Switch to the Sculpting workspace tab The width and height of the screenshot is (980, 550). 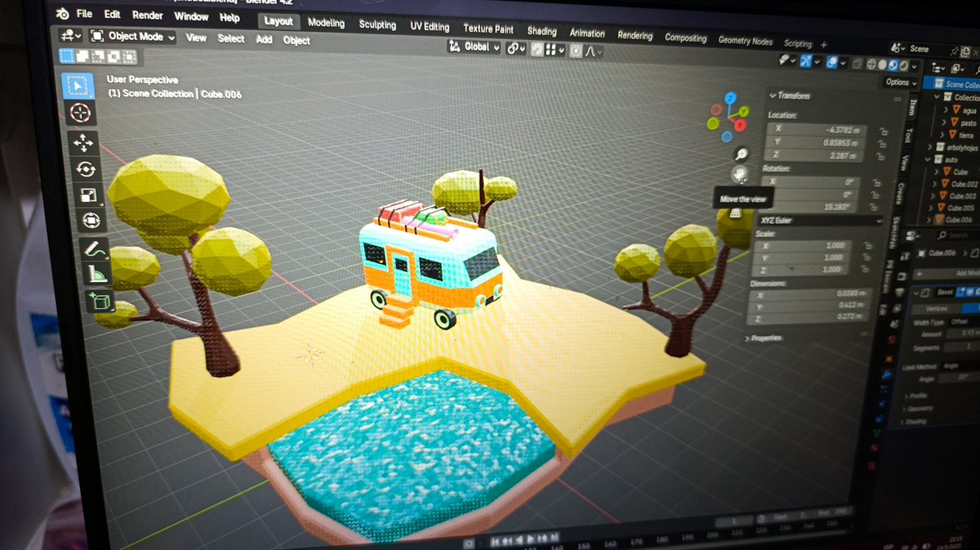point(377,25)
